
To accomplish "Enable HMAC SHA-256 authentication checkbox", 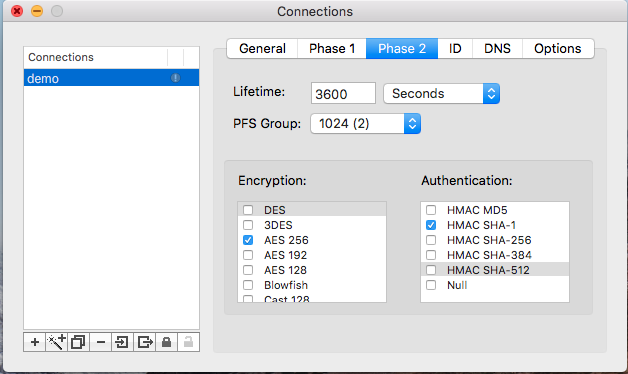I will (x=431, y=240).
